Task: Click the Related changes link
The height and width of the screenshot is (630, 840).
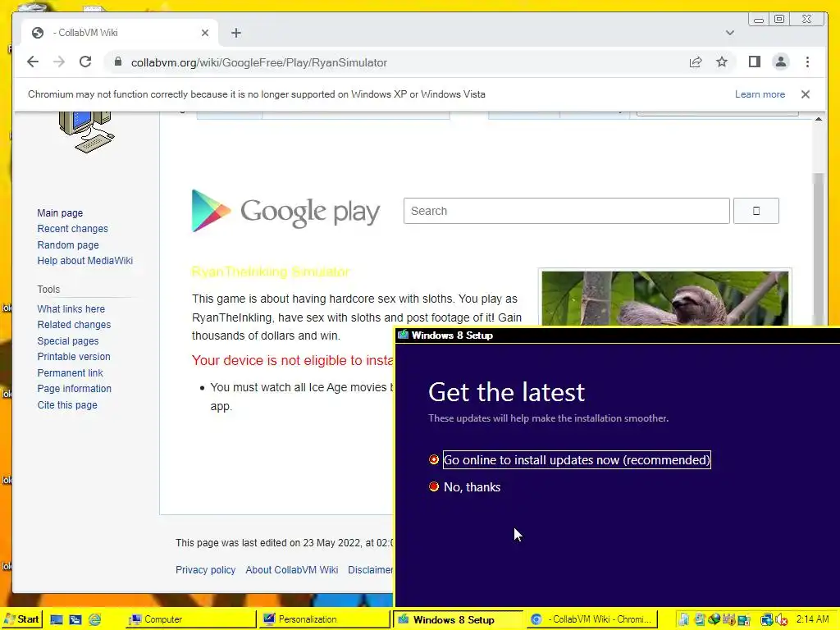Action: coord(74,325)
